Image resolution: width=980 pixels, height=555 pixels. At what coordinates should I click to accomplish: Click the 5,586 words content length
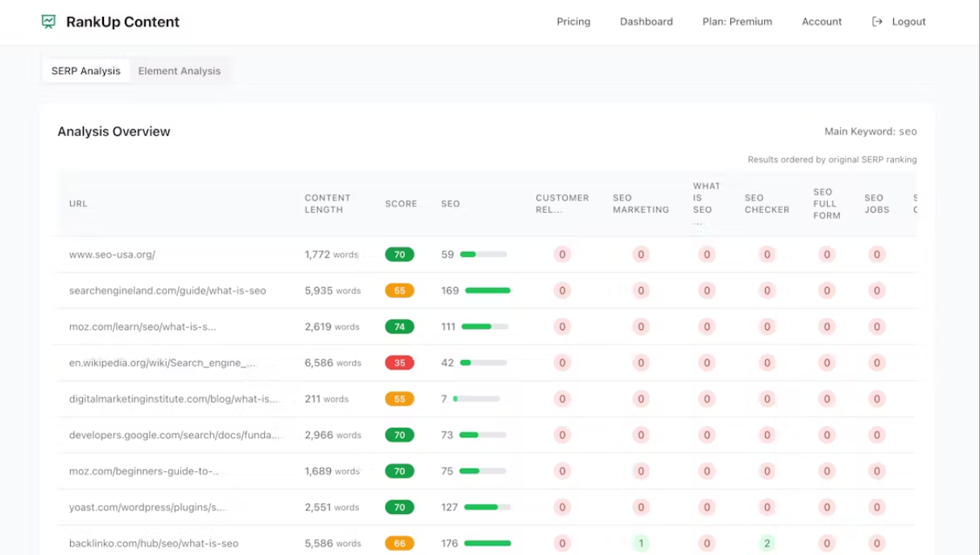(x=333, y=544)
